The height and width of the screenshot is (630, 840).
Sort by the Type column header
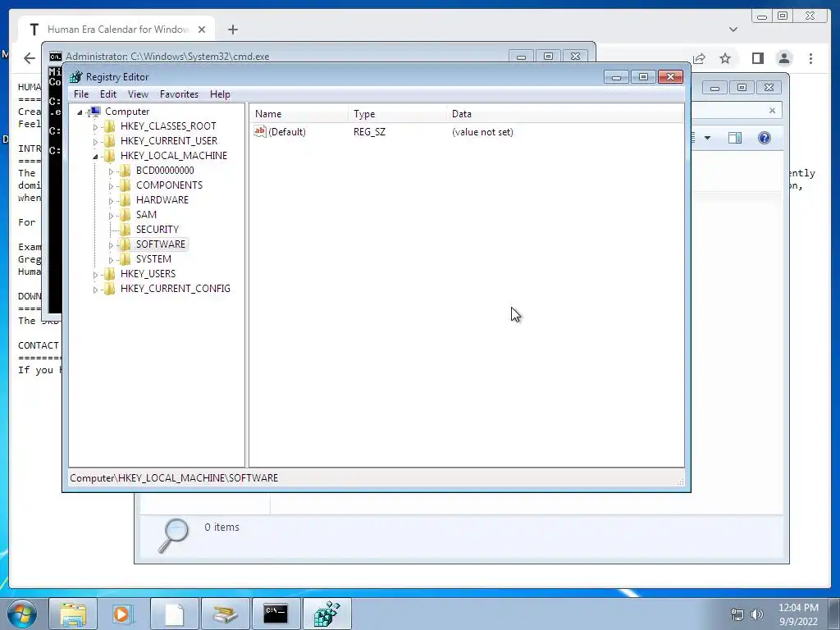coord(398,113)
